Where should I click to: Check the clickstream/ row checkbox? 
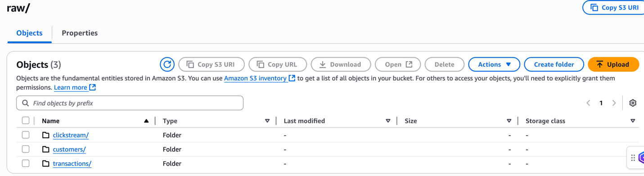(26, 135)
